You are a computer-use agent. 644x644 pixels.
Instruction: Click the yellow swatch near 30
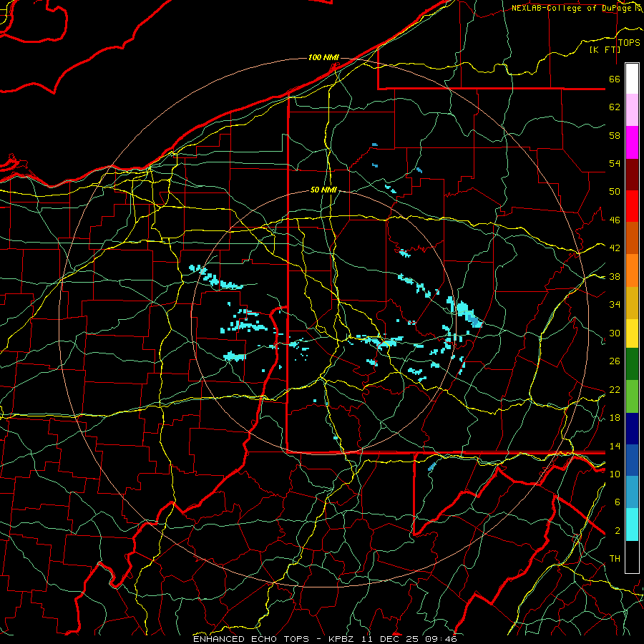[x=632, y=333]
